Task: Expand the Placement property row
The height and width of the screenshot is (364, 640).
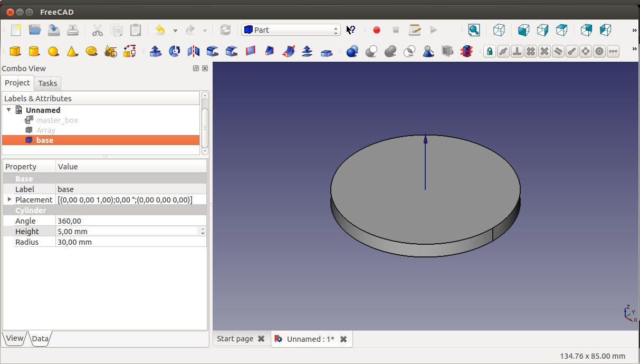Action: (9, 199)
